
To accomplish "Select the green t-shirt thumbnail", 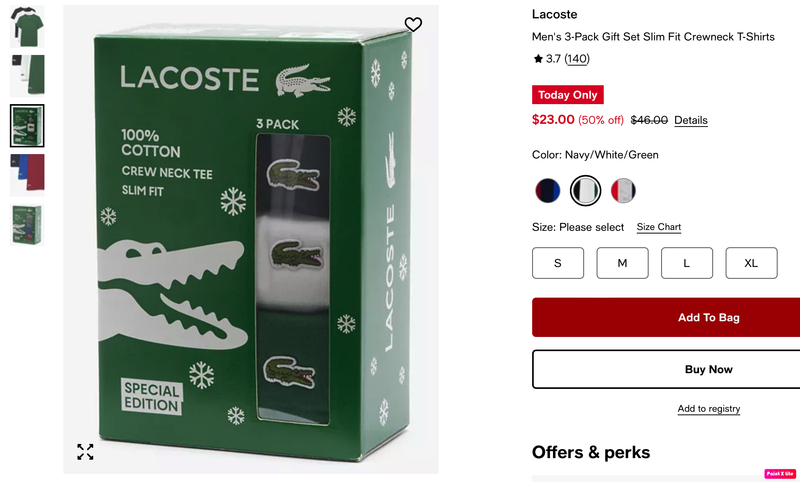I will pyautogui.click(x=27, y=27).
